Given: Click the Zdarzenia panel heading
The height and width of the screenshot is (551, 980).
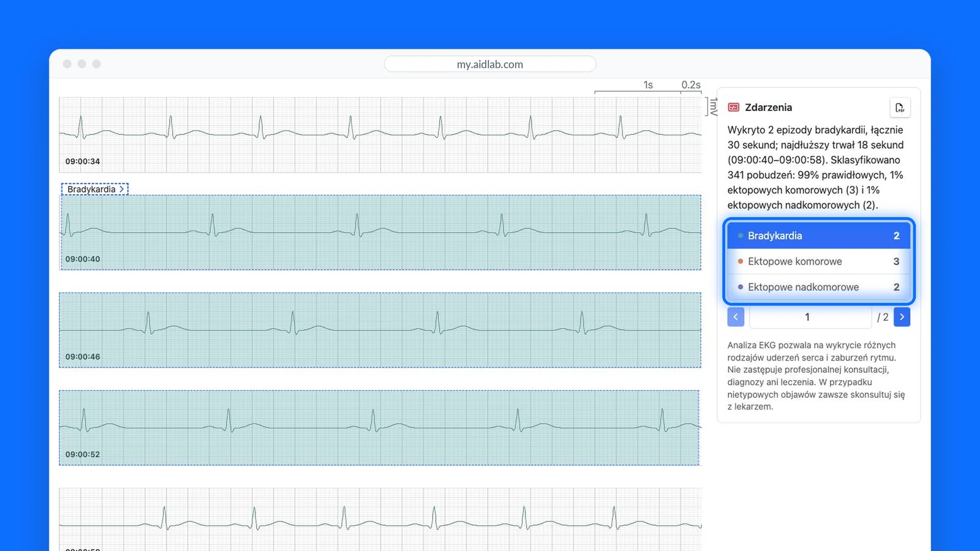Looking at the screenshot, I should (x=768, y=107).
